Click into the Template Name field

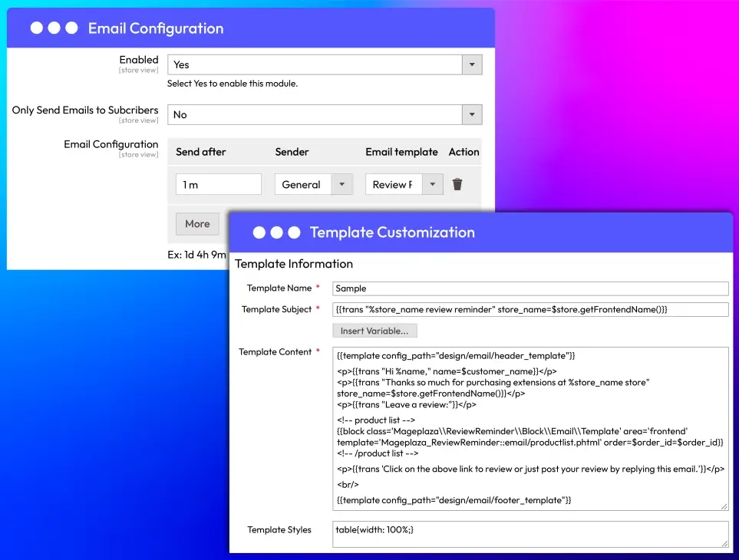tap(530, 288)
